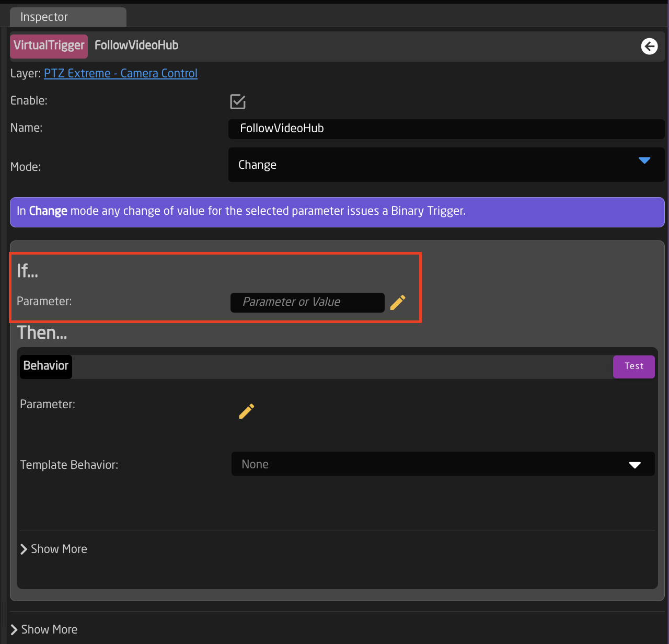The image size is (669, 644).
Task: Click the Name: label
Action: pos(27,128)
